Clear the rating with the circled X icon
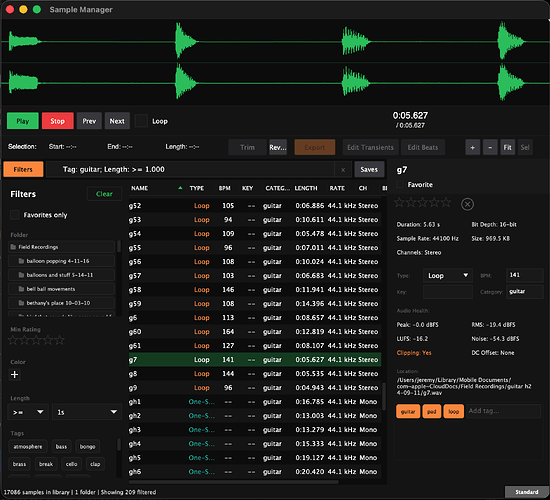The image size is (550, 500). [467, 204]
